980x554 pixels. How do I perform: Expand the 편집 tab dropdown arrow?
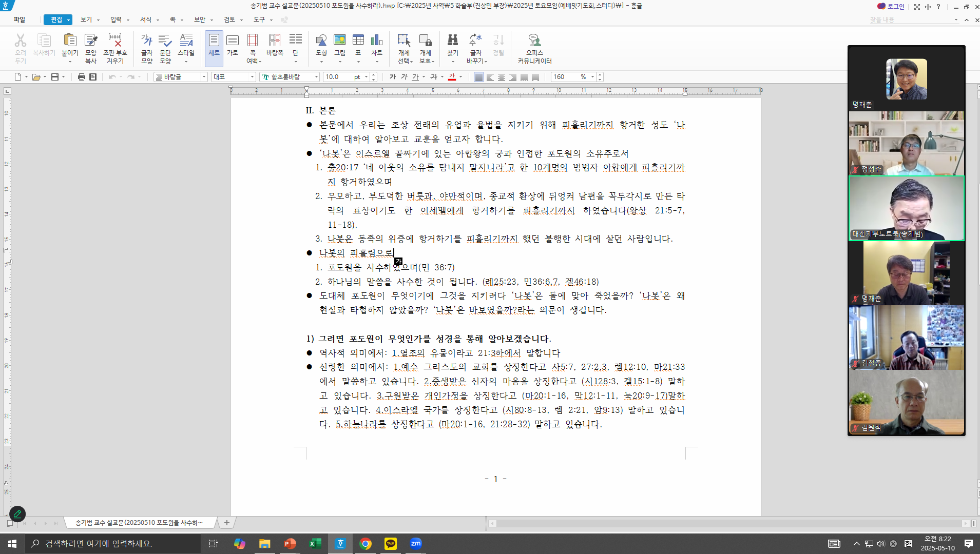tap(68, 20)
